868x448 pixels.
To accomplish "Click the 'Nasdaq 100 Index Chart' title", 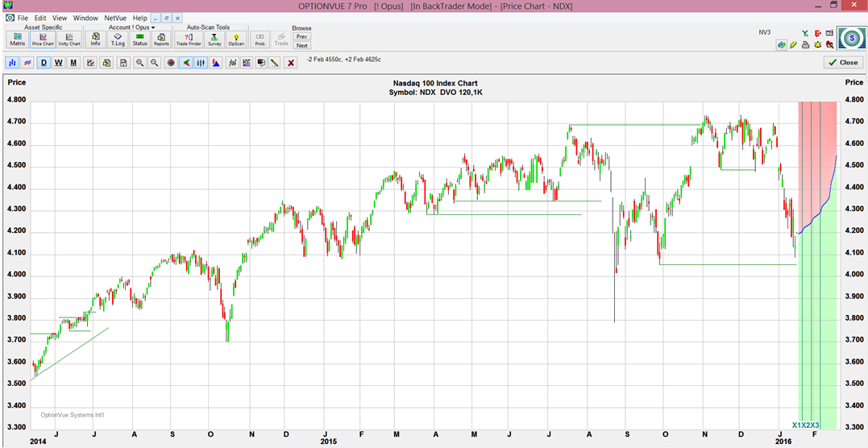I will click(436, 84).
